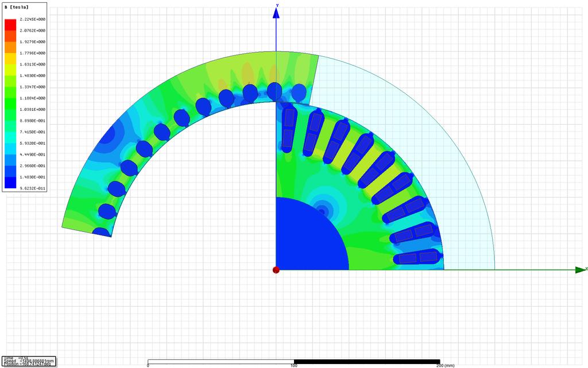The width and height of the screenshot is (588, 368).
Task: Select the legend value 2.9660E-001
Action: tap(33, 166)
